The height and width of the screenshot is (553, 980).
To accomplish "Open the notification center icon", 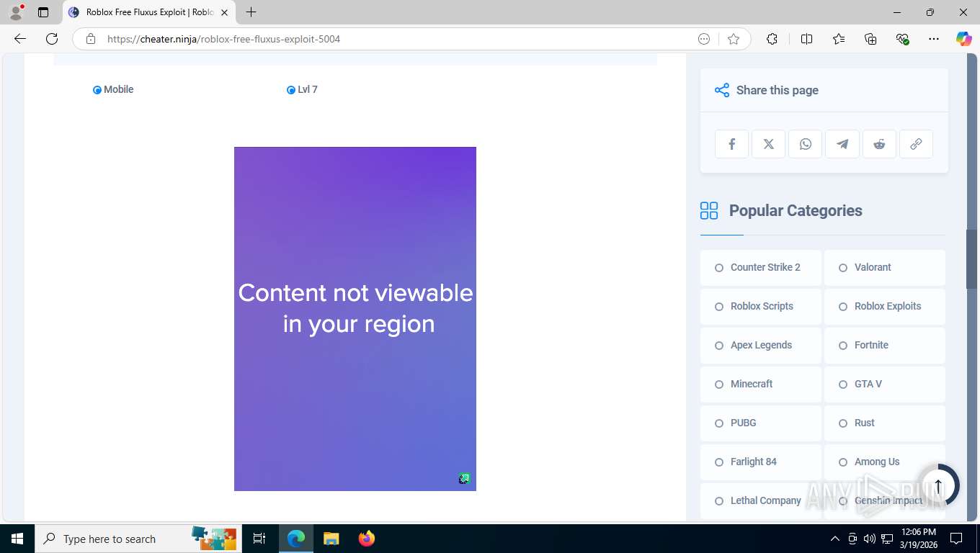I will (x=956, y=539).
